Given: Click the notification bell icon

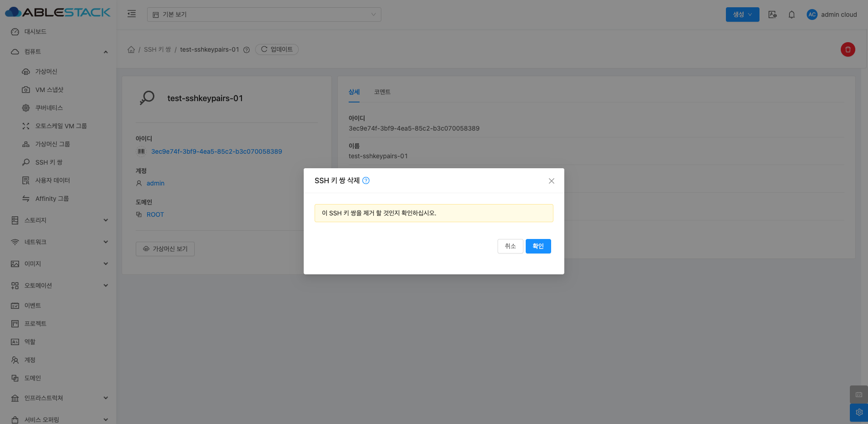Looking at the screenshot, I should point(791,15).
